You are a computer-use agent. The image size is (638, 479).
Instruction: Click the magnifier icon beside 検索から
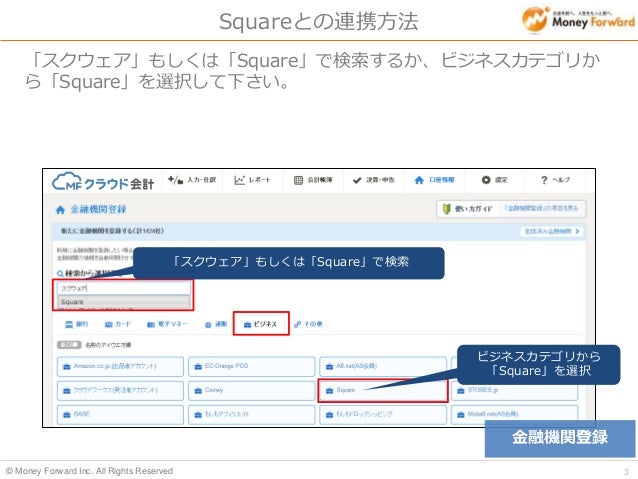tap(60, 273)
